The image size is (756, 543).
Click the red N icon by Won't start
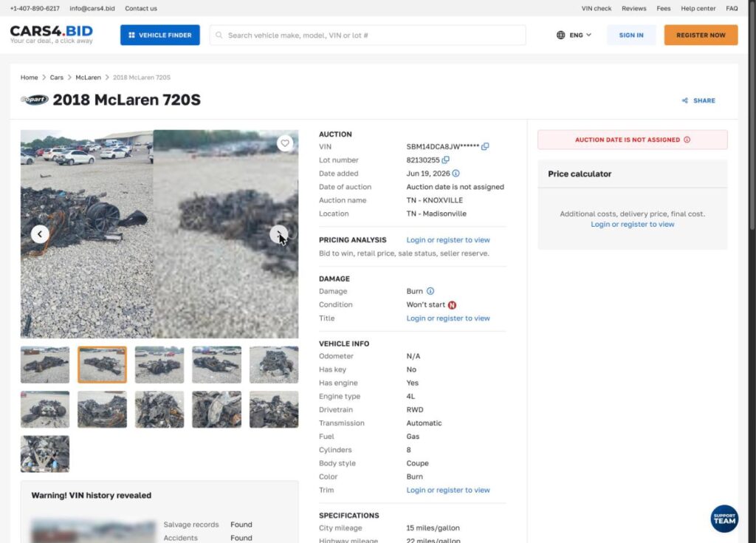point(452,305)
